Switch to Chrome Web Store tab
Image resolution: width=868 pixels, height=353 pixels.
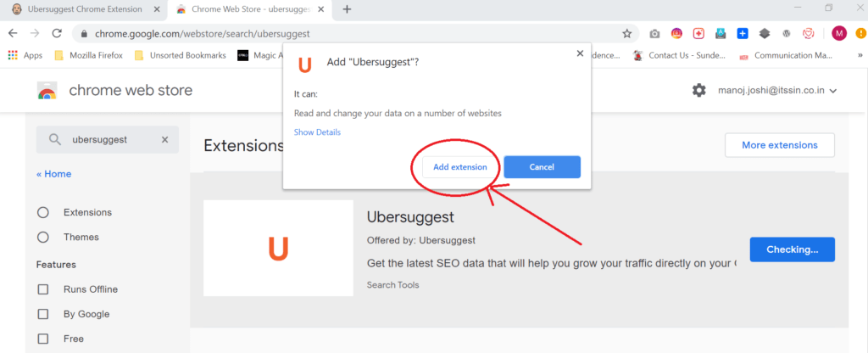point(249,9)
